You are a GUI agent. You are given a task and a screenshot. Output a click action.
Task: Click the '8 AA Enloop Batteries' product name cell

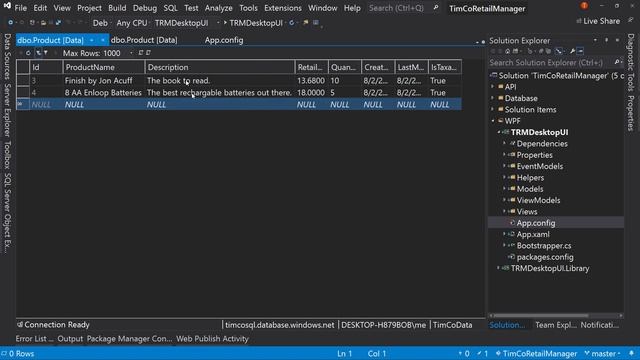pos(104,93)
